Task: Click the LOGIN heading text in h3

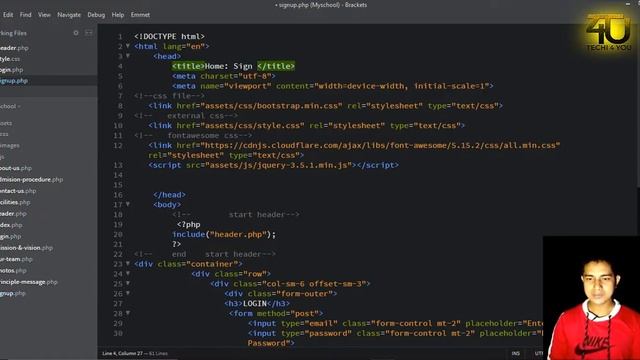Action: point(255,303)
